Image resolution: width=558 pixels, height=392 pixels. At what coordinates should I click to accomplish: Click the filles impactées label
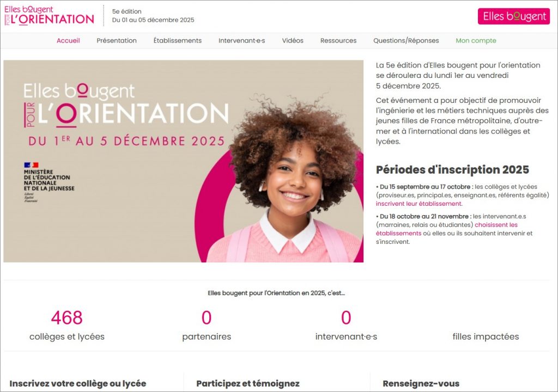click(486, 336)
